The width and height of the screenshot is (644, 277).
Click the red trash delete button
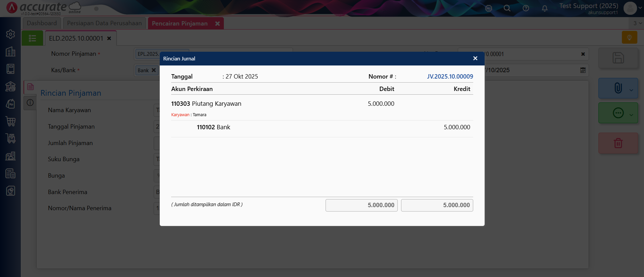coord(618,143)
